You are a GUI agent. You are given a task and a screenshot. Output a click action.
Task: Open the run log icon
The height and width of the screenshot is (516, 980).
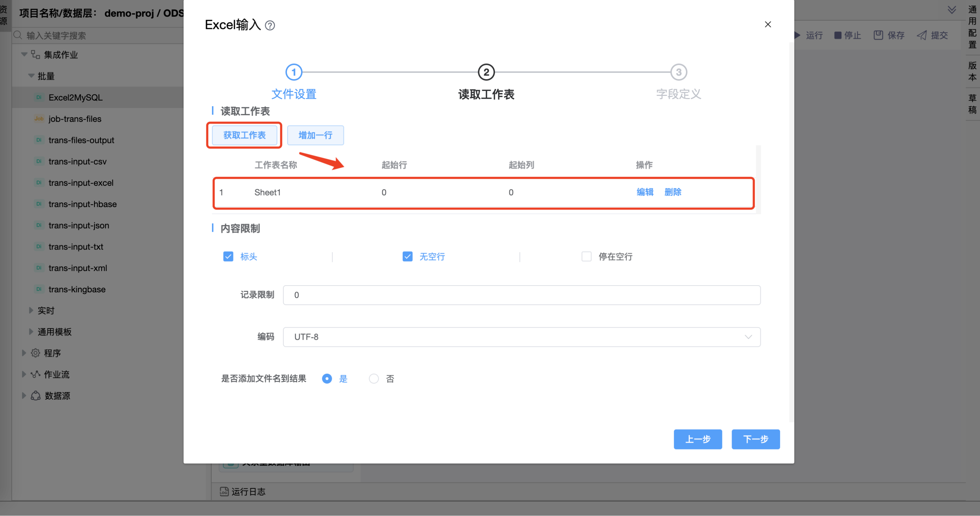pos(224,492)
